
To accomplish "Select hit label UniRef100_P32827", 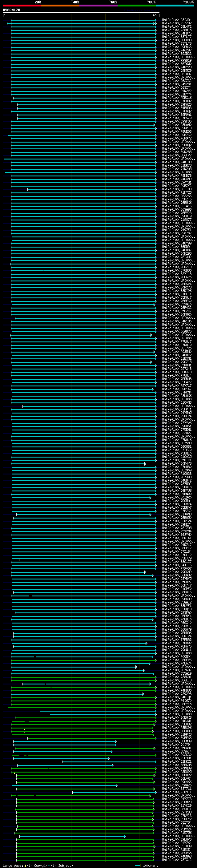I will (176, 433).
